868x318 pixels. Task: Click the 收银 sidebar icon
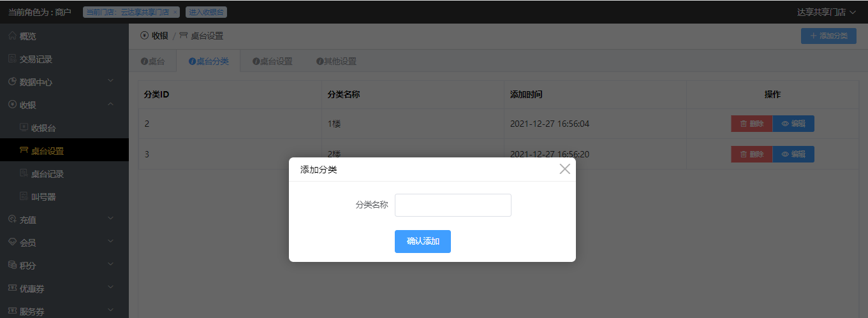point(12,105)
